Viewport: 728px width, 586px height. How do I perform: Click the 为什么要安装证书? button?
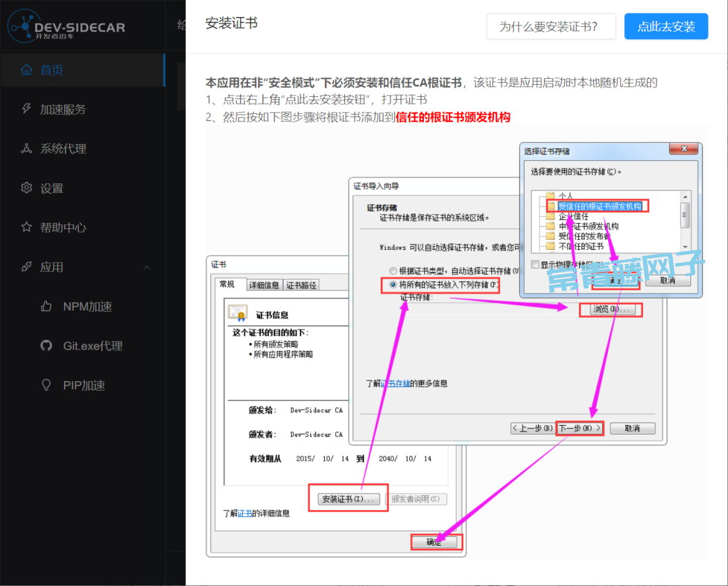point(548,27)
